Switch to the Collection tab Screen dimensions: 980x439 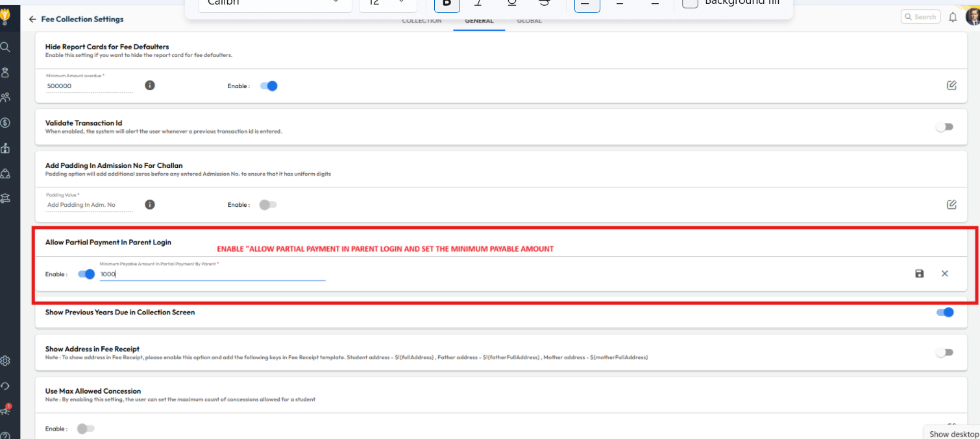(421, 21)
